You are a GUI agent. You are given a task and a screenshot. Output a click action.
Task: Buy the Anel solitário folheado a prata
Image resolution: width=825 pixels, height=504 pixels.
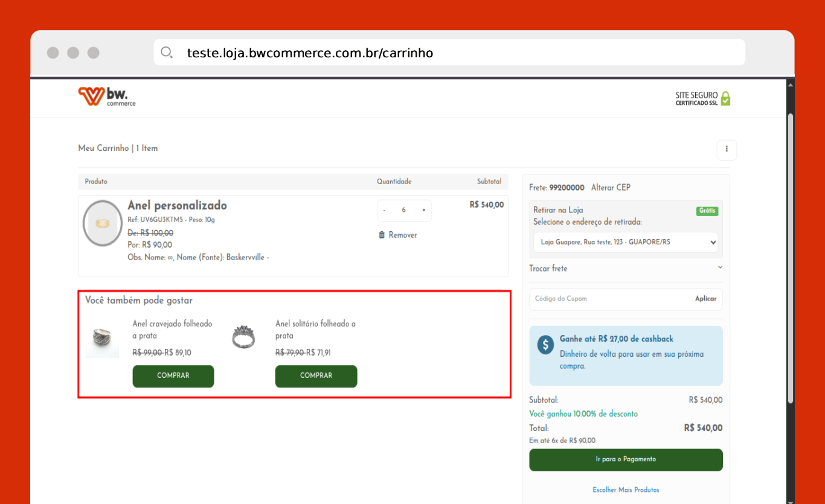tap(316, 376)
